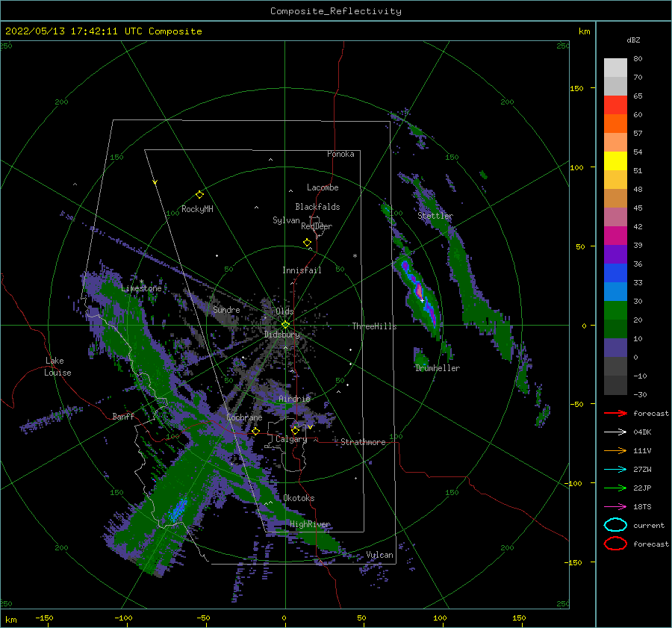Click the yellow diamond marker below Cochrane

(x=255, y=432)
